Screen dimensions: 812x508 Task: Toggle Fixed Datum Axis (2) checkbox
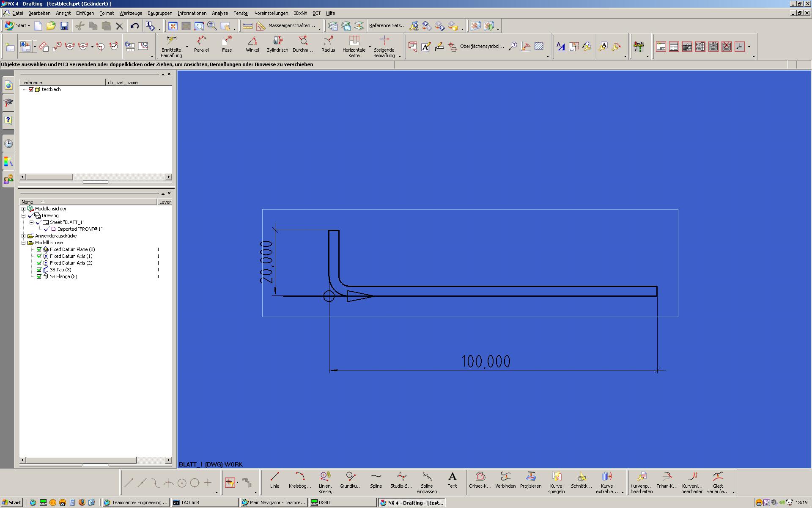[39, 263]
